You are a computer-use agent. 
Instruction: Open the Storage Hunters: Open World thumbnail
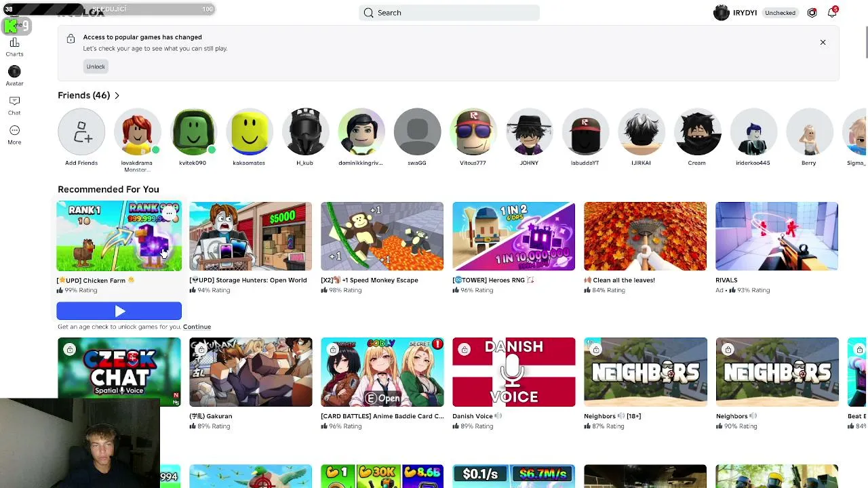250,237
